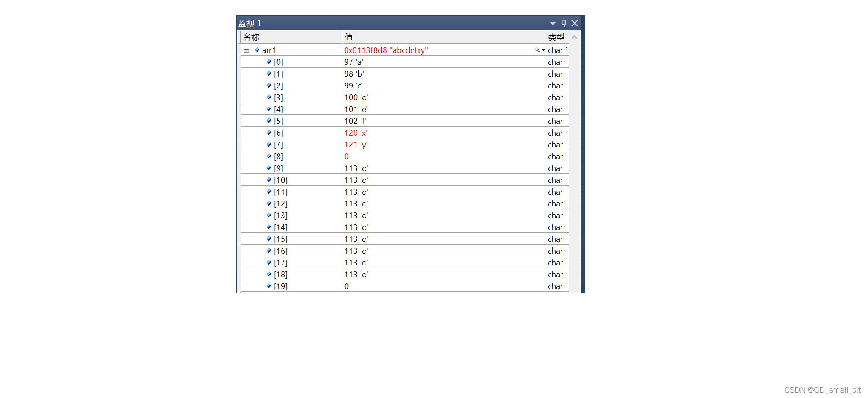Click value 98 'b'

point(354,74)
